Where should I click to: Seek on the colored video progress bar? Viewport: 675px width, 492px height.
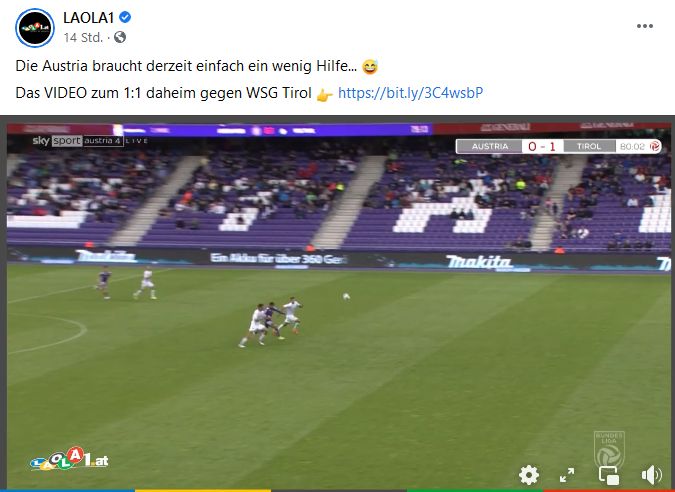[x=338, y=490]
